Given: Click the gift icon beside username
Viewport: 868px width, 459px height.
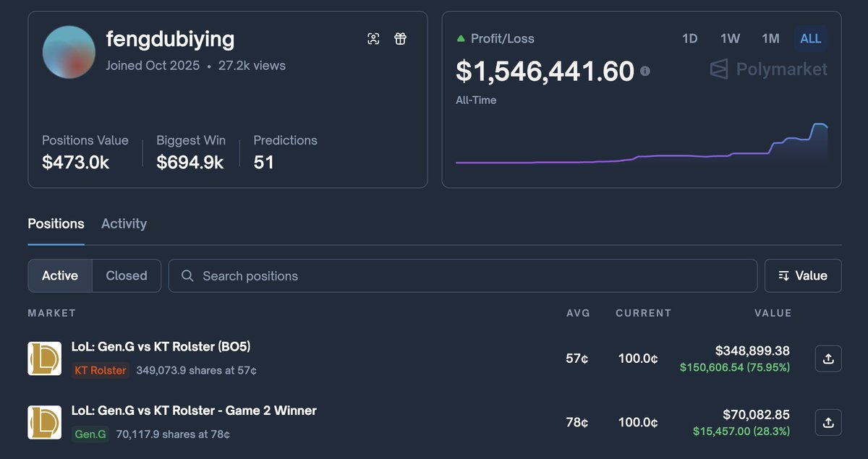Looking at the screenshot, I should tap(400, 39).
